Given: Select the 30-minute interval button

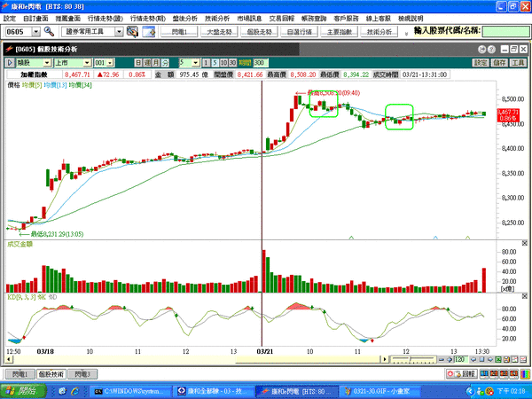Looking at the screenshot, I should [232, 63].
